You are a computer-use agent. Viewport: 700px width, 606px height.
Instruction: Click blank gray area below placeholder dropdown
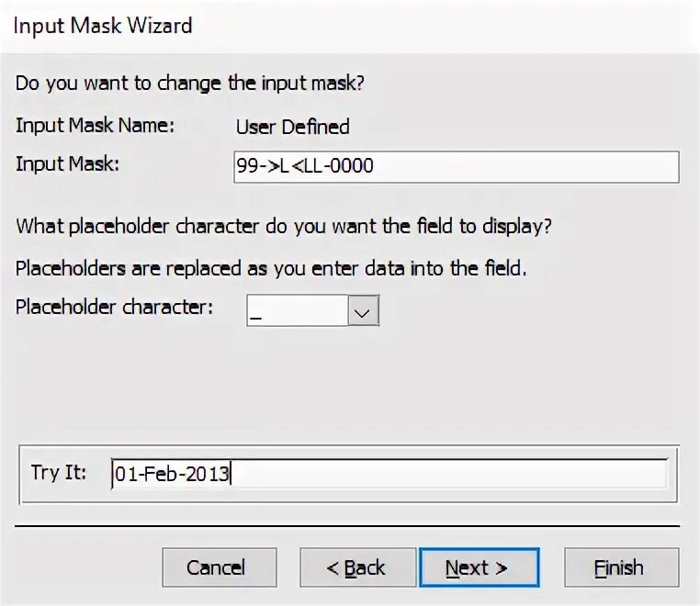click(x=350, y=384)
